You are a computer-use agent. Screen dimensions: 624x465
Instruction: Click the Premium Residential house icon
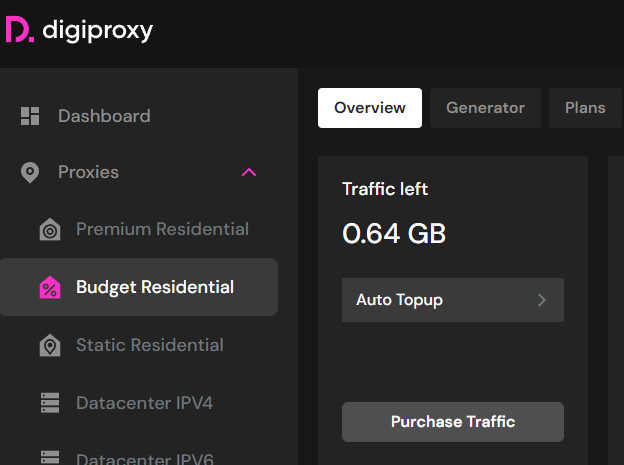point(50,229)
